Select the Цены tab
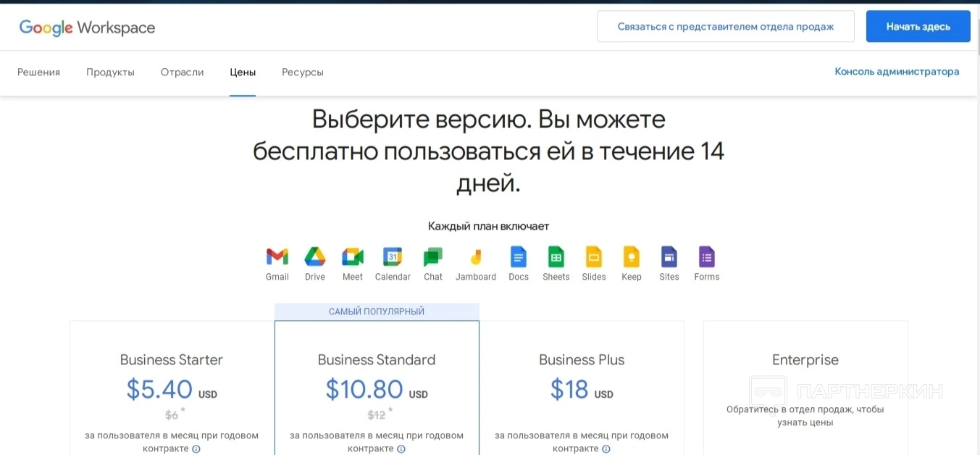 [x=243, y=72]
